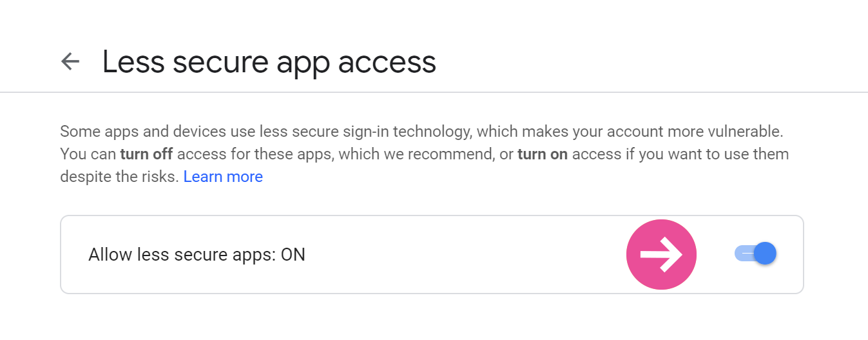The width and height of the screenshot is (868, 340).
Task: Click the "despite the risks" phrase
Action: click(x=119, y=177)
